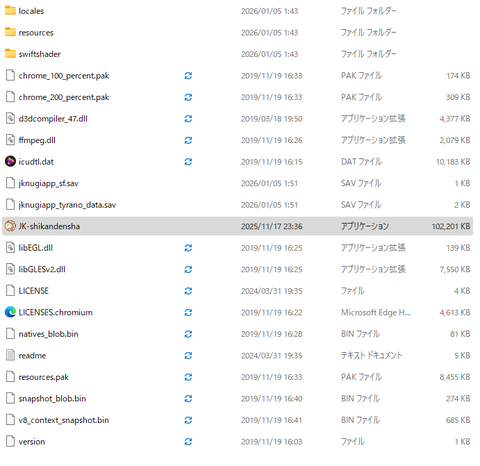Select the ffmpeg.dll file icon
Screen dimensions: 480x466
click(x=10, y=140)
